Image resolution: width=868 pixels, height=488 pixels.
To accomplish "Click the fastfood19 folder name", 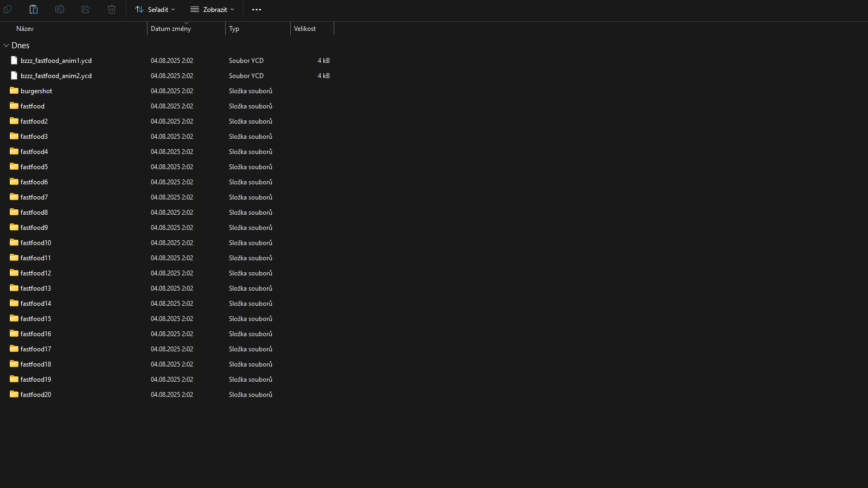I will [x=36, y=380].
